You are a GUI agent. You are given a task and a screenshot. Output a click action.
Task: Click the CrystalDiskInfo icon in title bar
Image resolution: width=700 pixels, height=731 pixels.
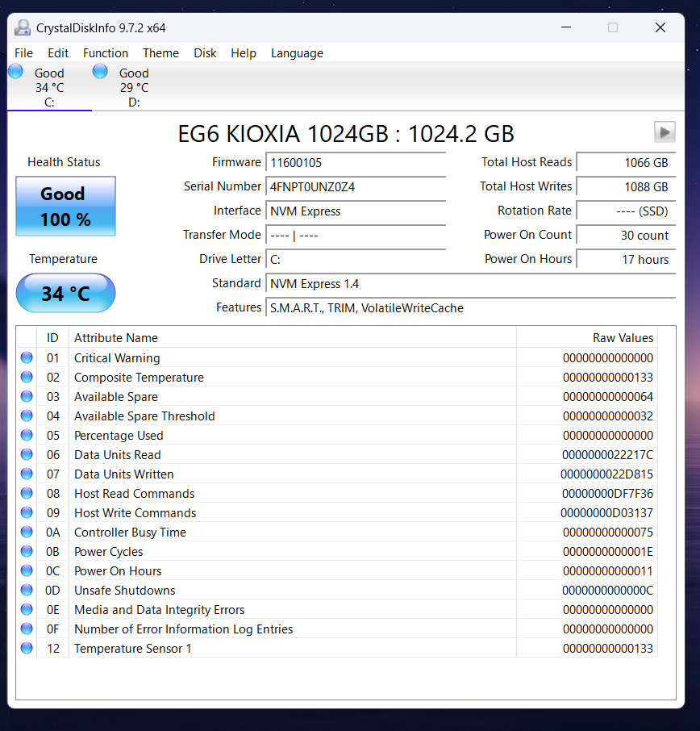coord(22,27)
